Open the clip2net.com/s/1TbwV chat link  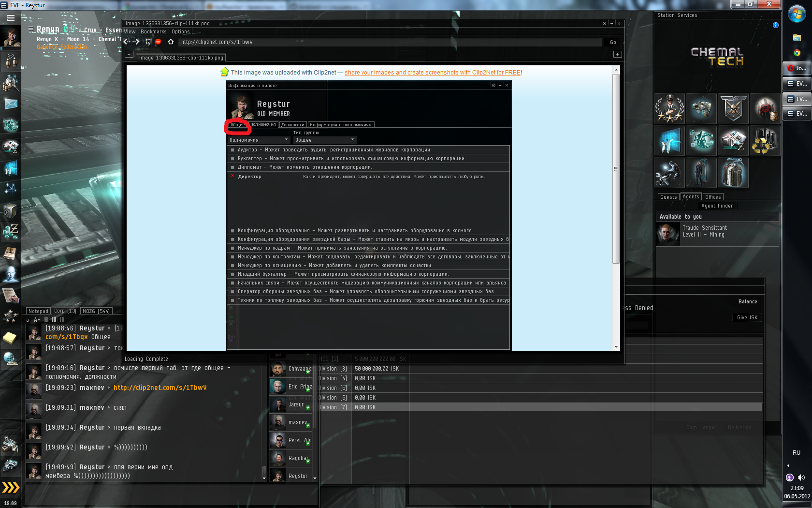[x=160, y=388]
